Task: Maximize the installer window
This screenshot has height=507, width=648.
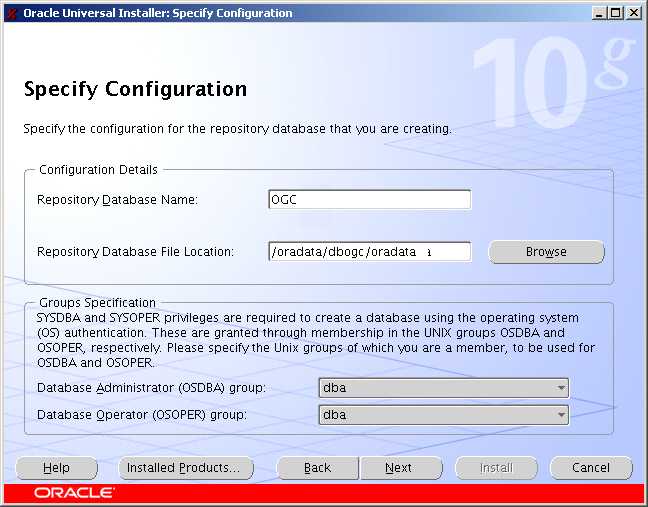Action: tap(615, 13)
